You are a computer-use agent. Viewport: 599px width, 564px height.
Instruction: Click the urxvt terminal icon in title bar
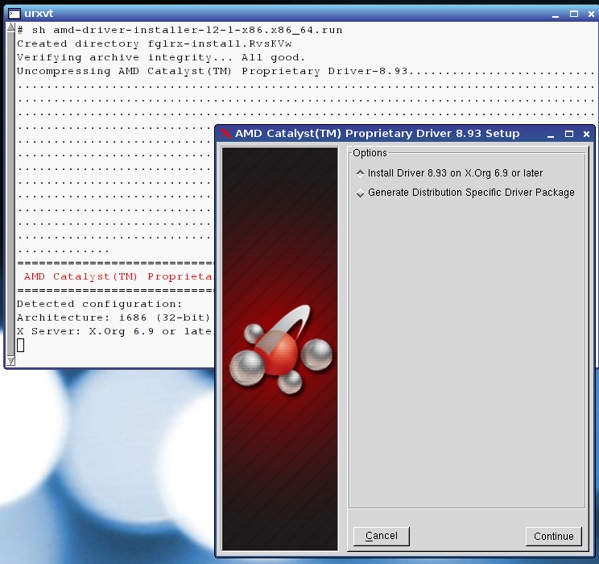(x=15, y=14)
